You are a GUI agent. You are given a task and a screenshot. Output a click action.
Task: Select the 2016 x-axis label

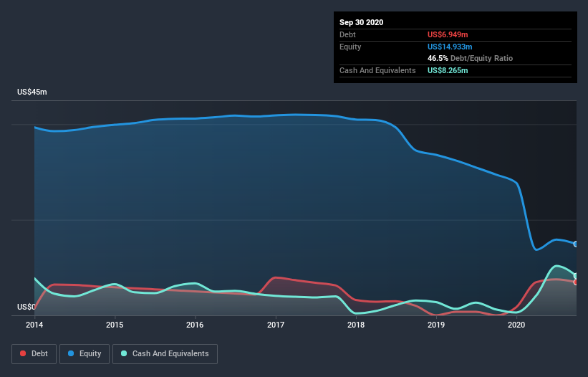pos(195,325)
